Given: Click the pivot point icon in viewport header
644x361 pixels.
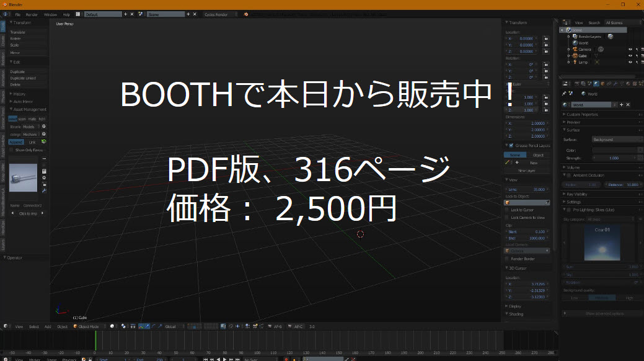Looking at the screenshot, I should click(x=123, y=326).
